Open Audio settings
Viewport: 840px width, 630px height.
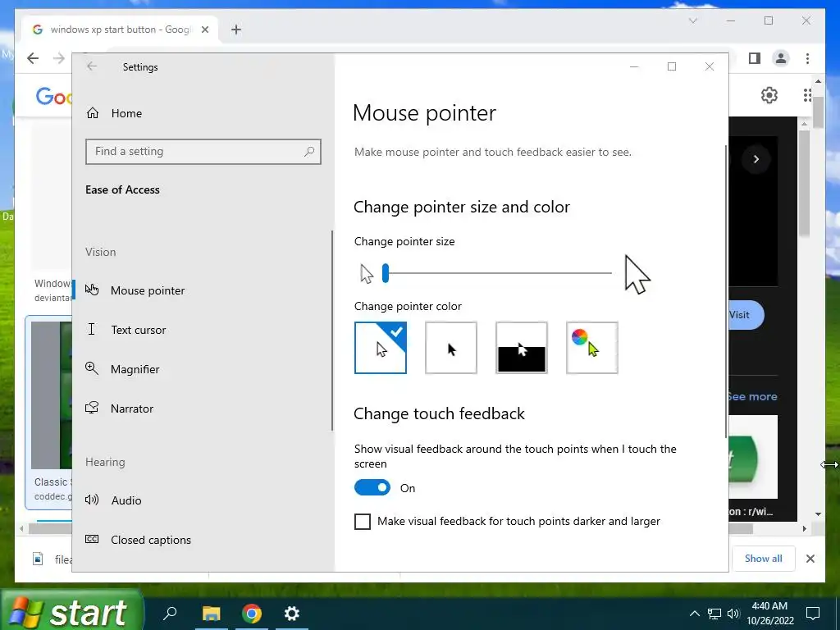click(x=113, y=500)
